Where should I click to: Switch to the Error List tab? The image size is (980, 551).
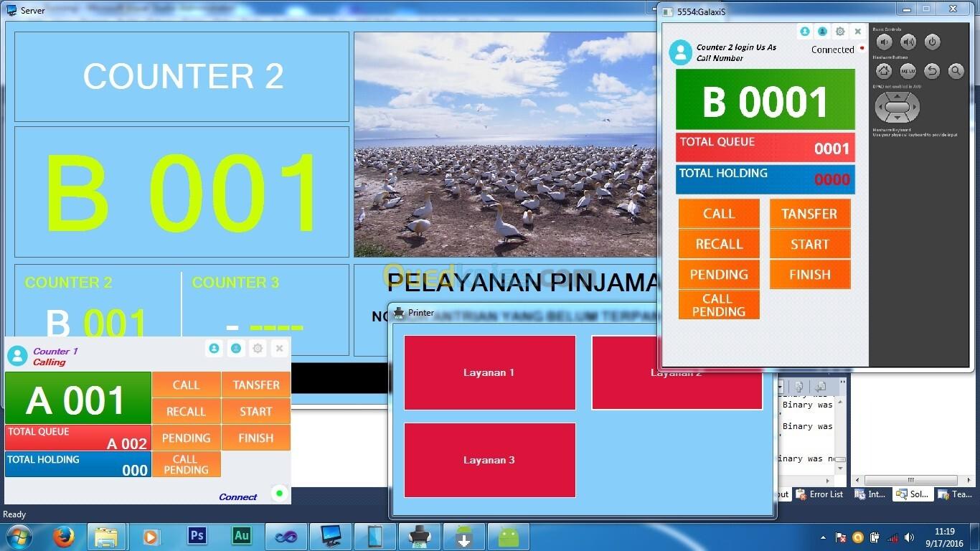[820, 494]
